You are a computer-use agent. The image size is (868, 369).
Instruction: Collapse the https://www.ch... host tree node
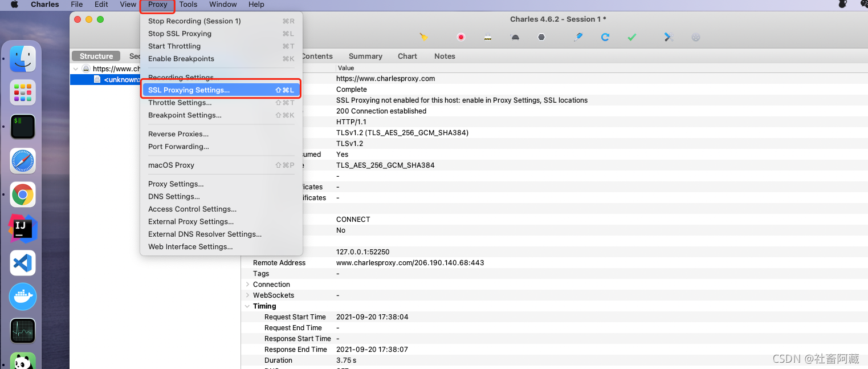pyautogui.click(x=76, y=69)
